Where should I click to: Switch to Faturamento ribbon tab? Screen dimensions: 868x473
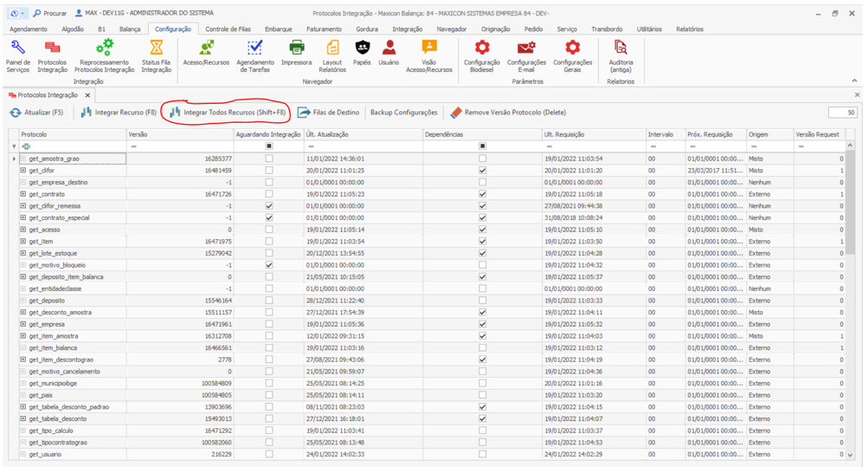pyautogui.click(x=324, y=29)
